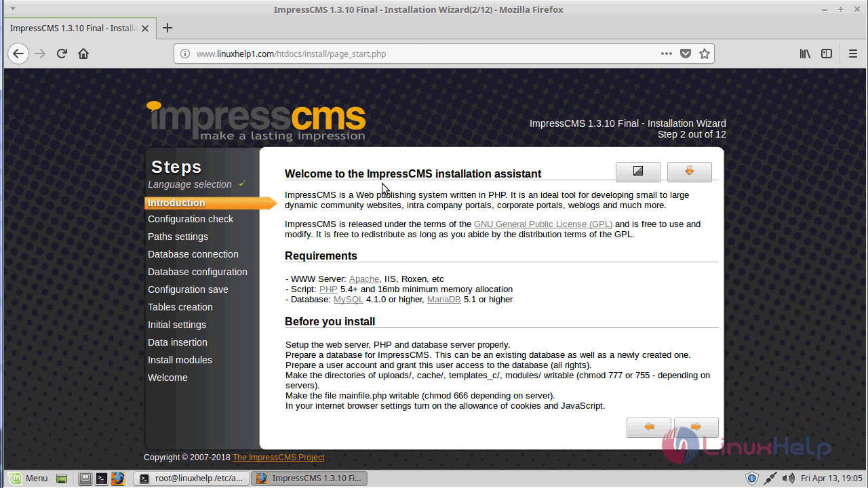Go to the previous installation step
Screen dimensions: 868x488
tap(649, 427)
